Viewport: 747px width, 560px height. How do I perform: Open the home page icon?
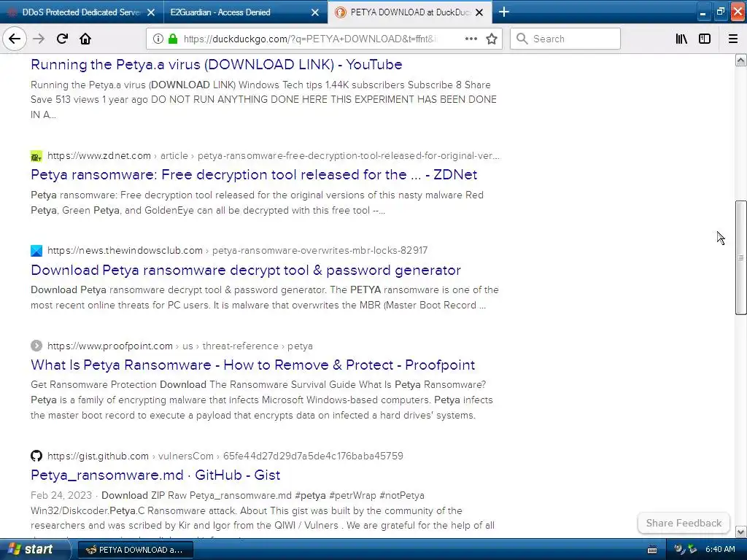pos(85,39)
